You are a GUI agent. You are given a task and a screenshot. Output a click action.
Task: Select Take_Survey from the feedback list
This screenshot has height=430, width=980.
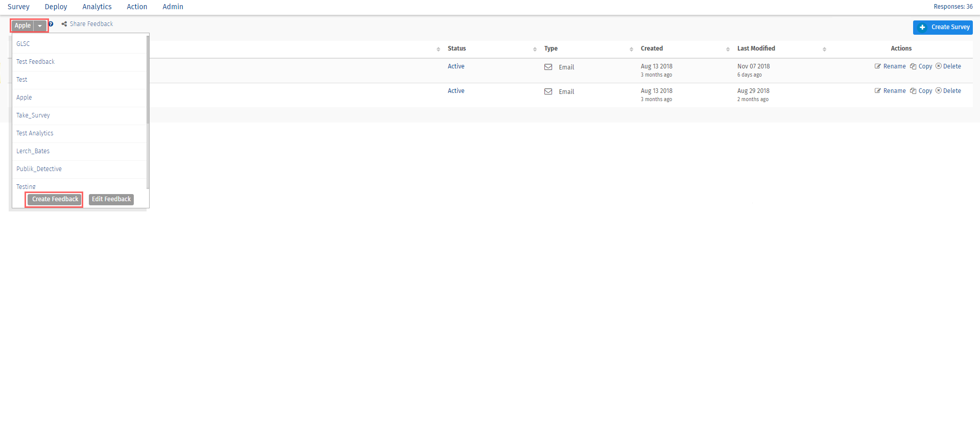79,115
